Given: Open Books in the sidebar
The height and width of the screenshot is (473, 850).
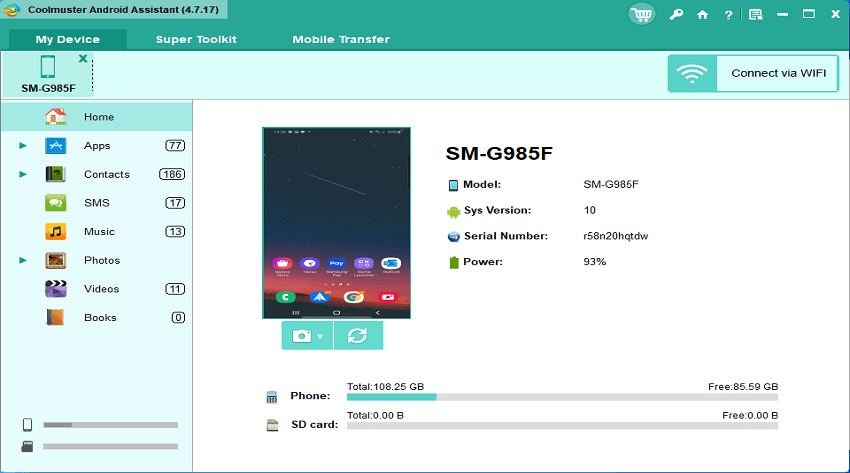Looking at the screenshot, I should coord(100,318).
